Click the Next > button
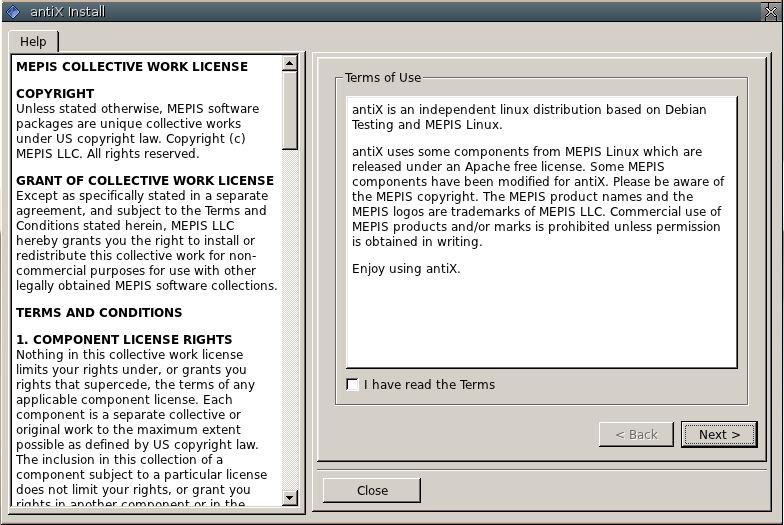Viewport: 784px width, 525px height. pos(719,434)
